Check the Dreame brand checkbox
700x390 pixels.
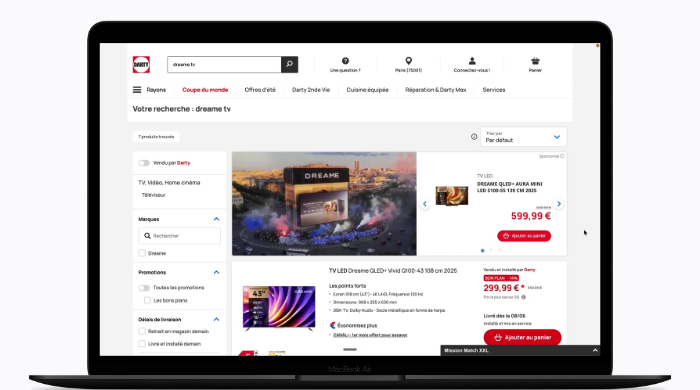pyautogui.click(x=142, y=253)
